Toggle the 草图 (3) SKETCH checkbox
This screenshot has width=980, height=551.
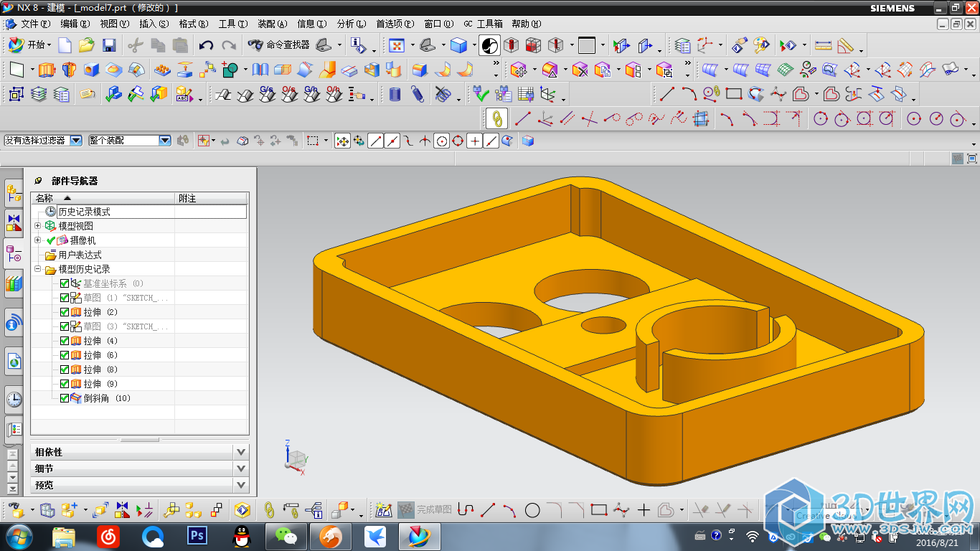click(65, 326)
